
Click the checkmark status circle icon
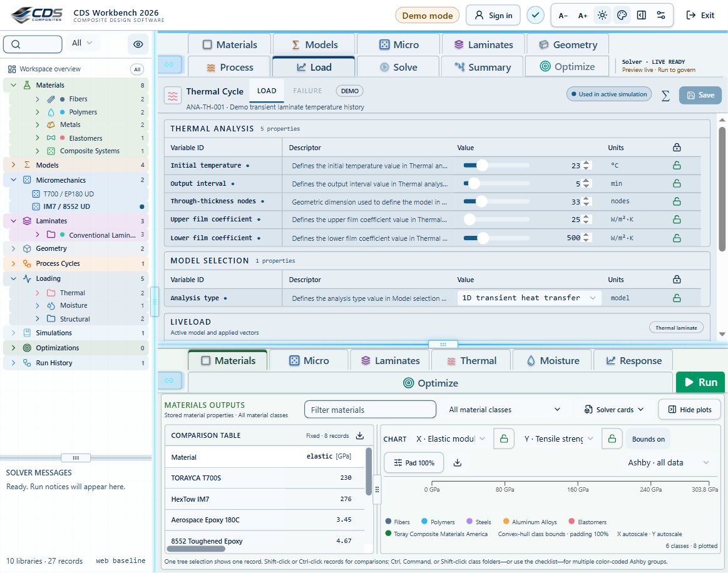click(535, 15)
